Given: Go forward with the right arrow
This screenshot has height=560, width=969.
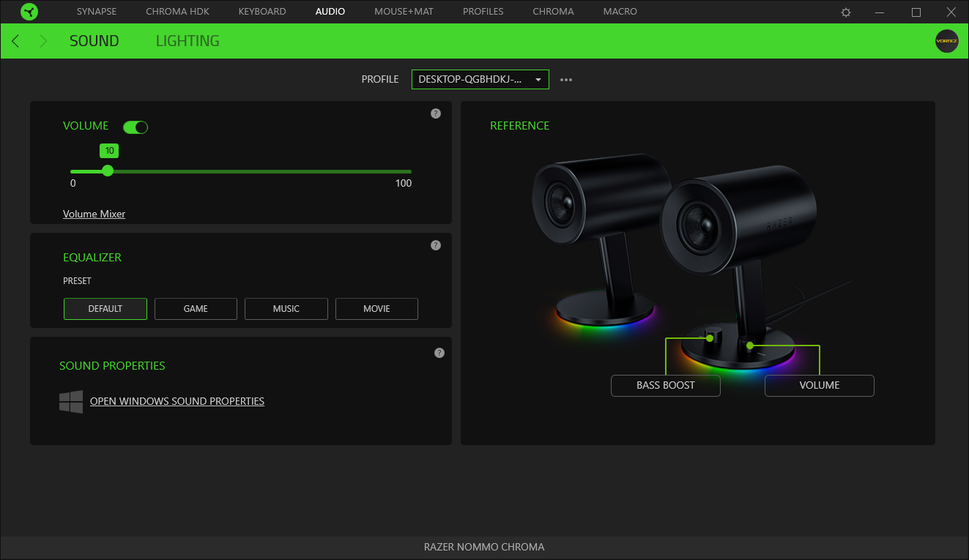Looking at the screenshot, I should coord(43,41).
